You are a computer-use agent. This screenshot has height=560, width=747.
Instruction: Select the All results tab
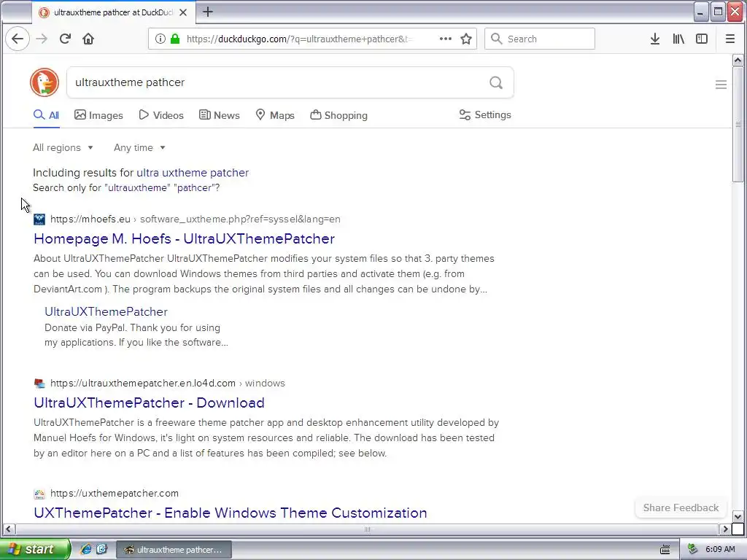46,115
